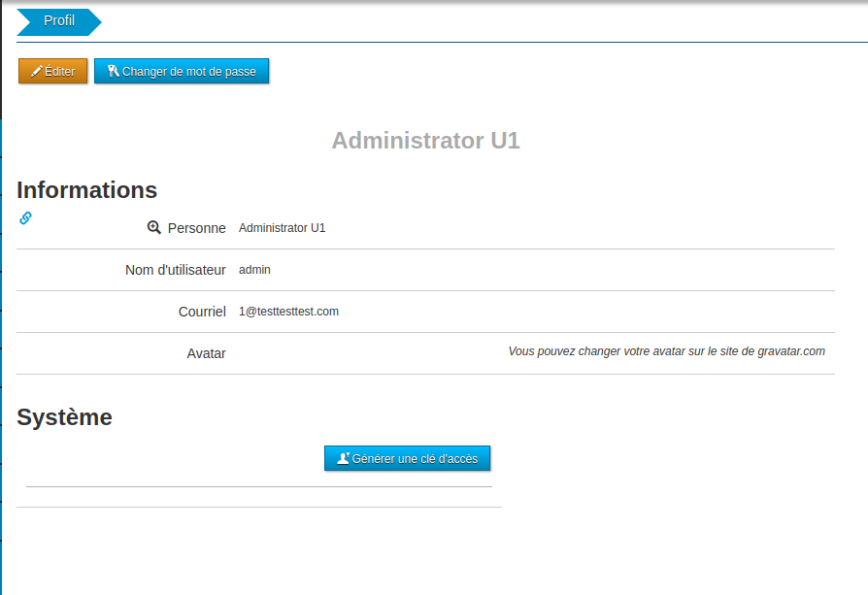Click the magnifier icon beside Personne
The image size is (868, 595).
153,228
